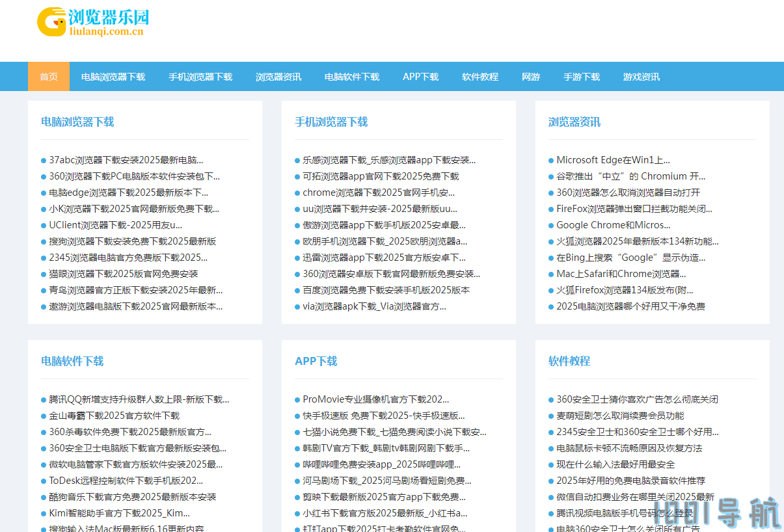
Task: Select APP下载 in the top navigation
Action: 420,77
